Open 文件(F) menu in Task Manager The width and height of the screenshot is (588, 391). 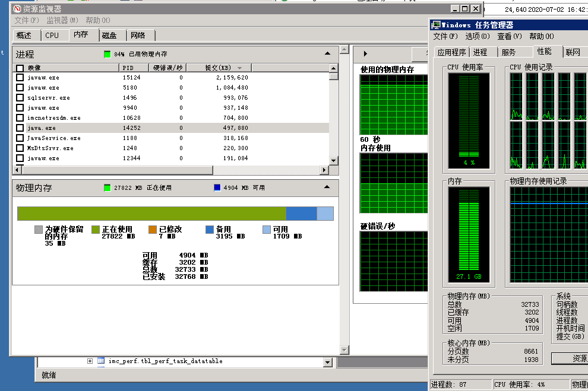(x=445, y=36)
